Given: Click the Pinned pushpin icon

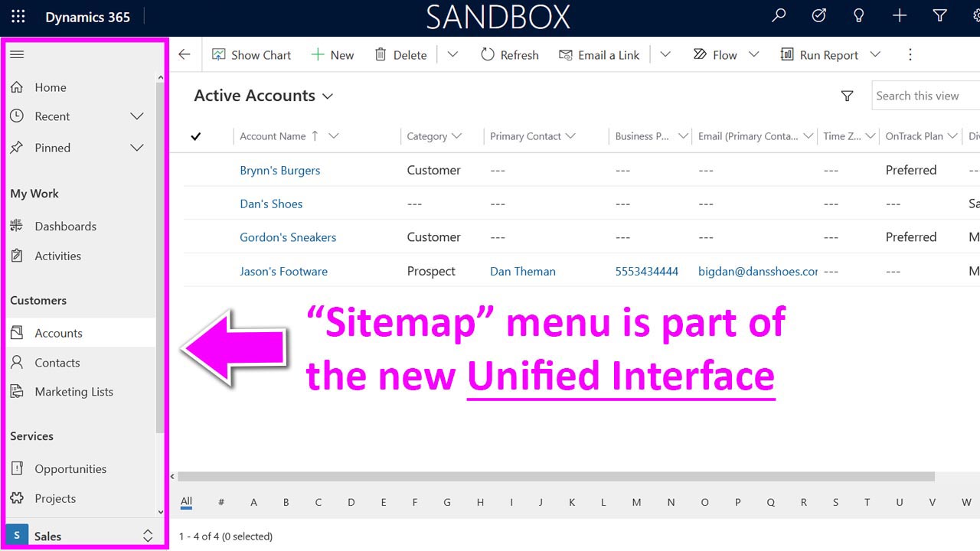Looking at the screenshot, I should (x=17, y=148).
